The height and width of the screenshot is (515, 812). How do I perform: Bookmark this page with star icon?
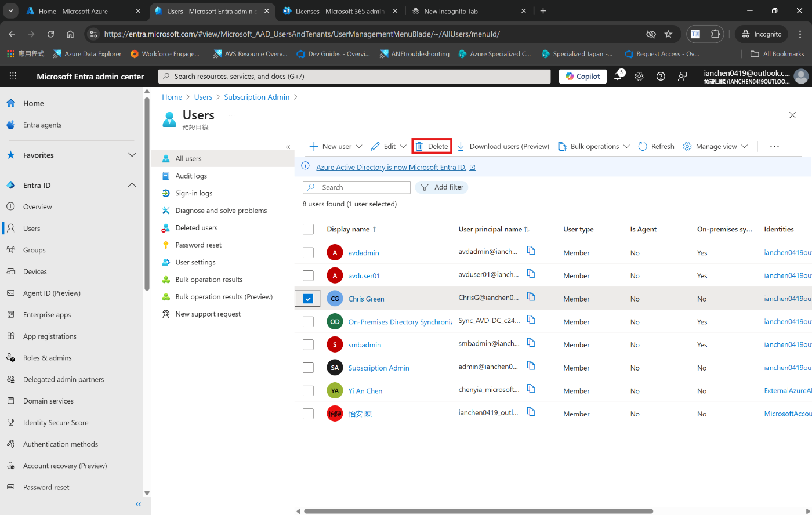(x=668, y=34)
